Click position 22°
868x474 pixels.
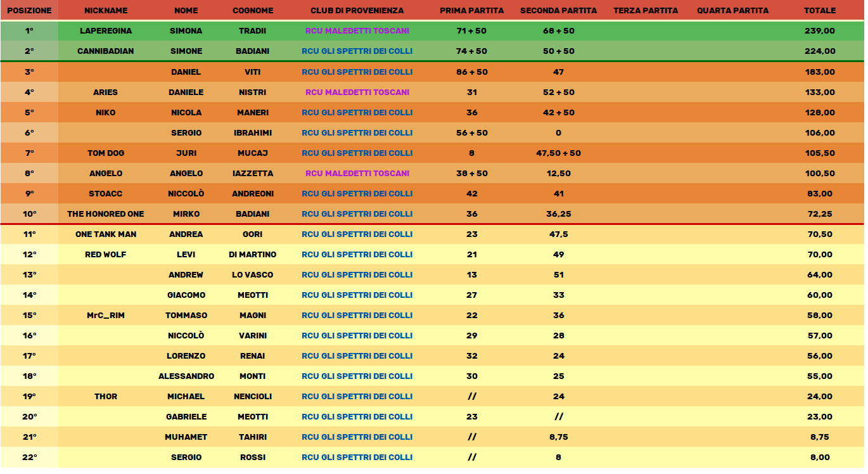pyautogui.click(x=29, y=458)
